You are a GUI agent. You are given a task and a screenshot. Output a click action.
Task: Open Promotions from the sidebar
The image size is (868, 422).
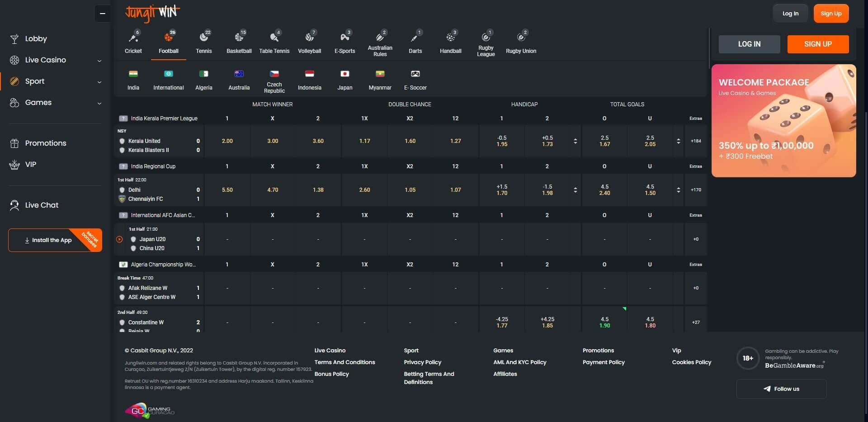46,143
